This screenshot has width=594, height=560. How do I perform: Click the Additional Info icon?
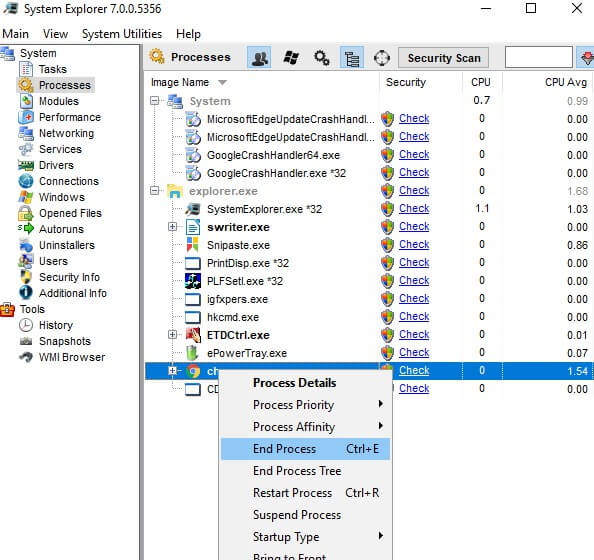[x=26, y=293]
